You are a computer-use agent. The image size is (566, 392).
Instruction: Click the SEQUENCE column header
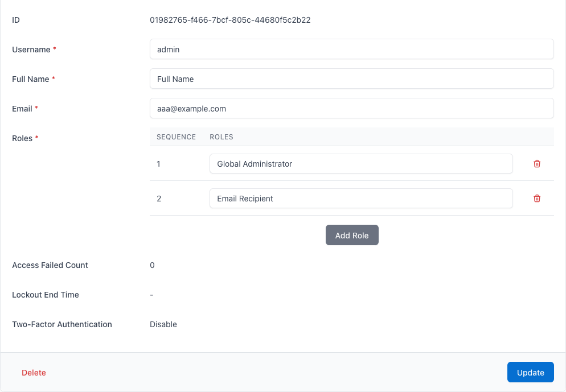pos(176,137)
